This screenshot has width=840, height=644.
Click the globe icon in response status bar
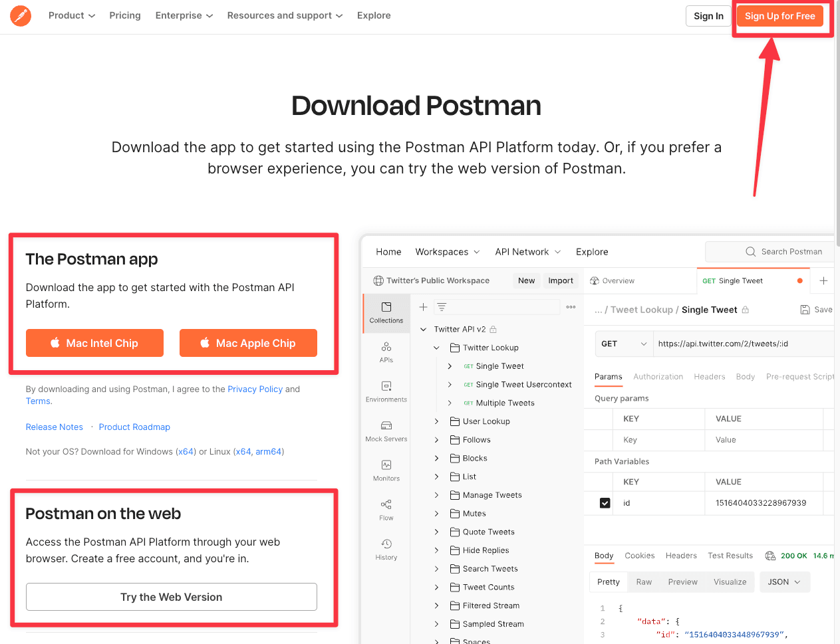(x=770, y=556)
